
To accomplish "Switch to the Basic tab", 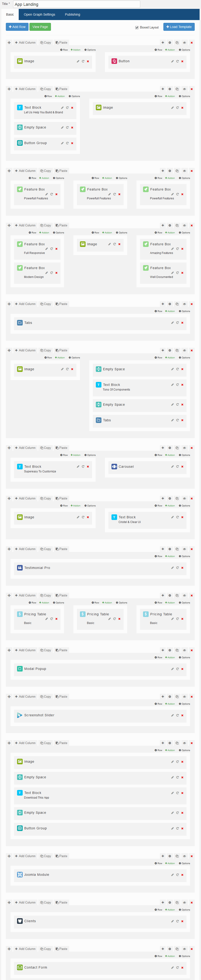I will tap(10, 14).
